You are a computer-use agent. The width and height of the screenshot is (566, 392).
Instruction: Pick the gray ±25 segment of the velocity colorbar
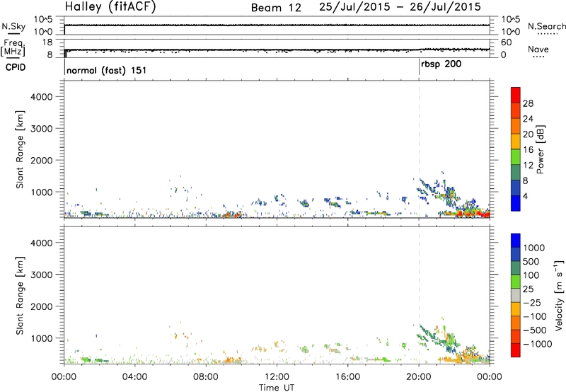coord(516,296)
